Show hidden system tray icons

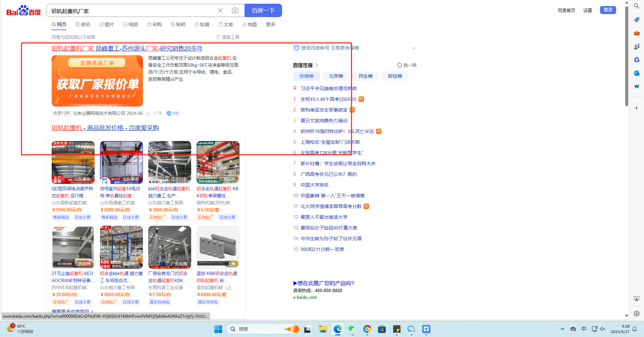tap(562, 329)
